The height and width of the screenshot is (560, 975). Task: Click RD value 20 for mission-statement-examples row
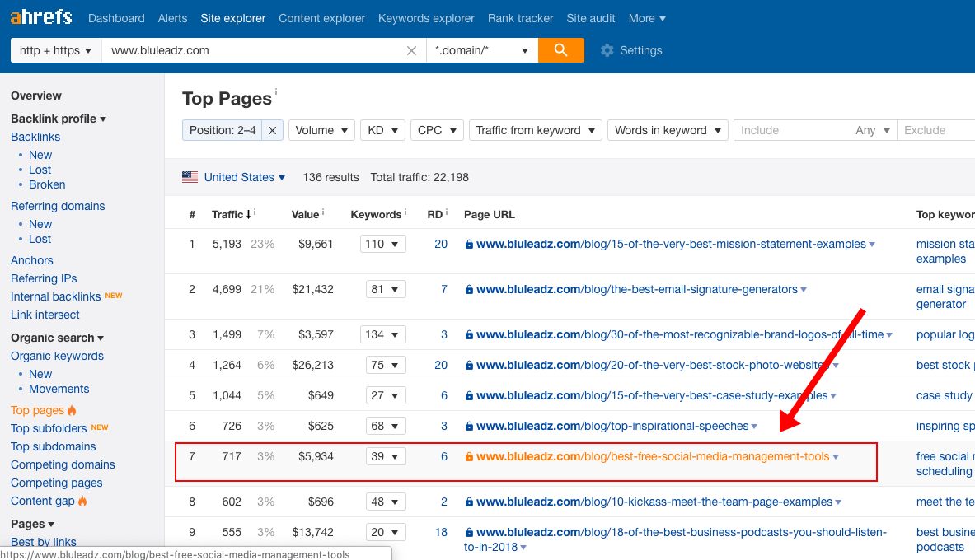(441, 245)
